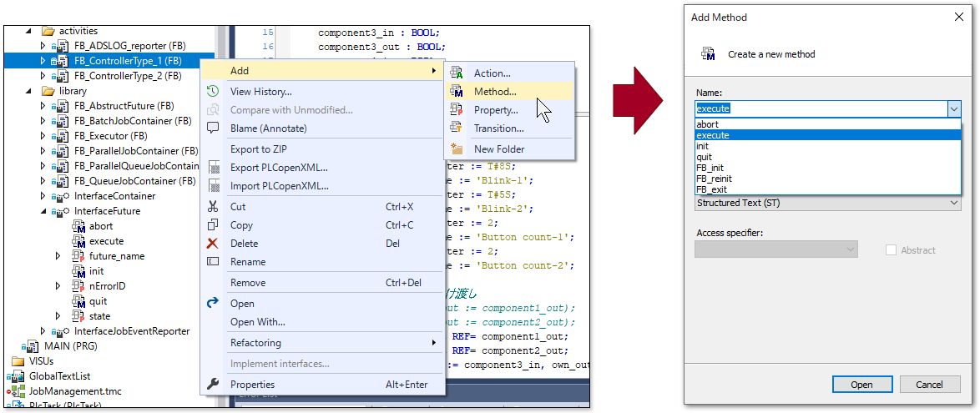Expand FB_Executor (FB) node
This screenshot has width=980, height=413.
(43, 136)
